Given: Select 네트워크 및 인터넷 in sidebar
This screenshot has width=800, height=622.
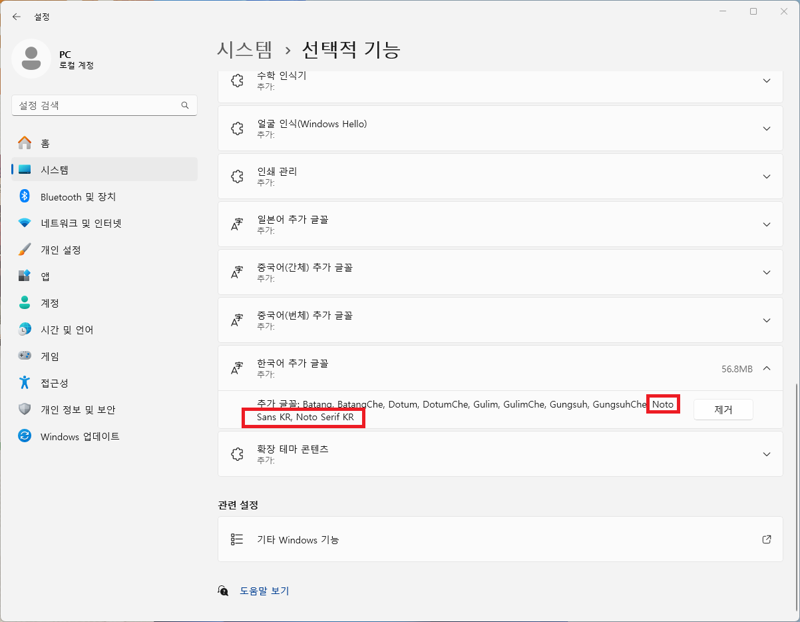Looking at the screenshot, I should 104,223.
